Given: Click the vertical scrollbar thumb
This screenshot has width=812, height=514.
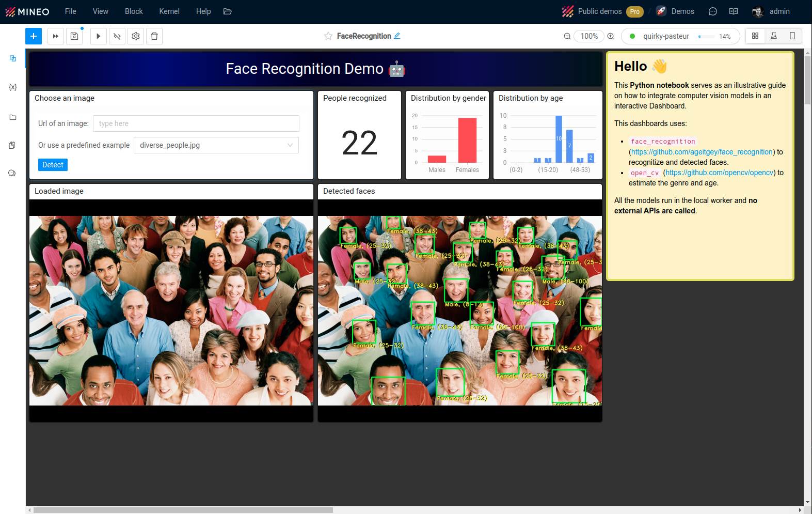Looking at the screenshot, I should pos(807,80).
